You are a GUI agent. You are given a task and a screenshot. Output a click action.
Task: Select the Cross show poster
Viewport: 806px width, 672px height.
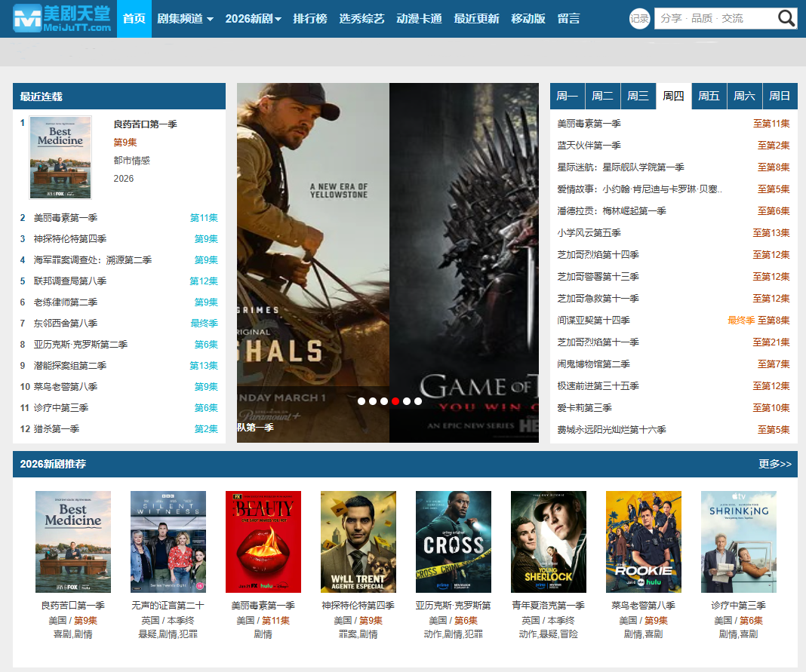[454, 542]
